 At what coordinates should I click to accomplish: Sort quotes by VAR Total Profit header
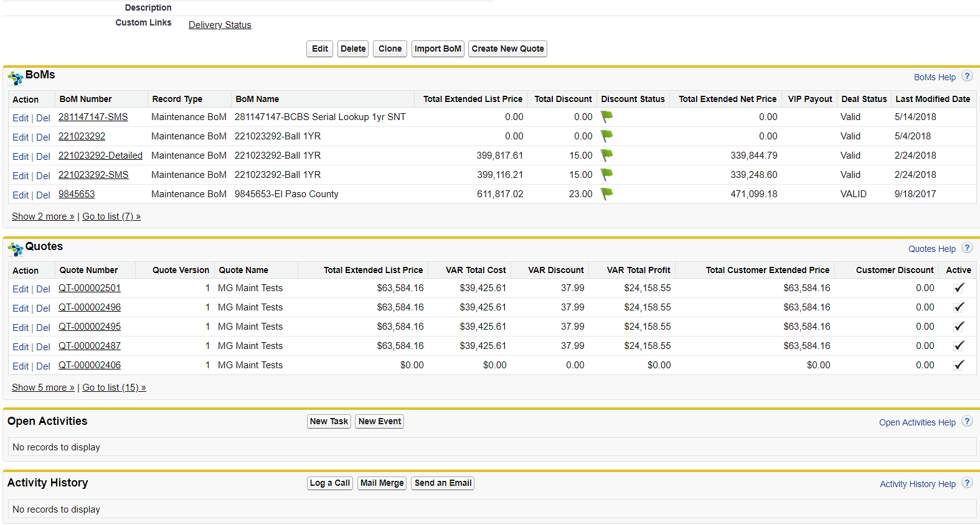(638, 270)
